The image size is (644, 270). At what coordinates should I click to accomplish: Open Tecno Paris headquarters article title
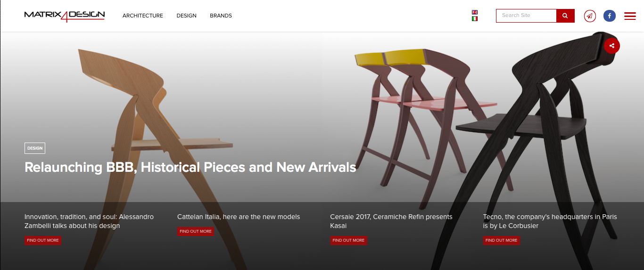(550, 221)
